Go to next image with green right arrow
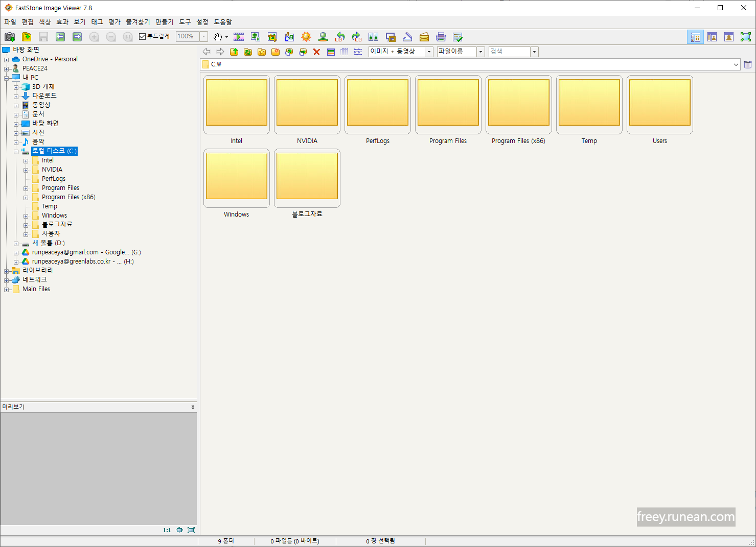Image resolution: width=756 pixels, height=547 pixels. (77, 37)
